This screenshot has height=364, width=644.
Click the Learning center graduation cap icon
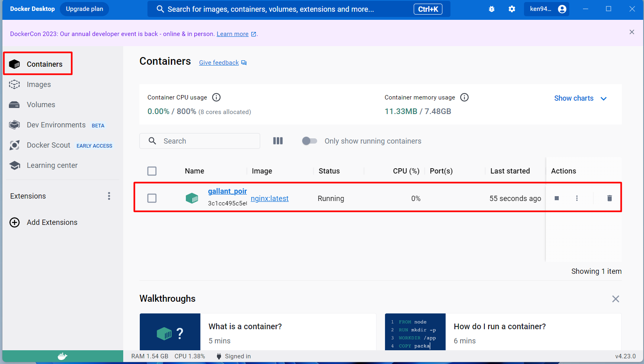coord(15,165)
